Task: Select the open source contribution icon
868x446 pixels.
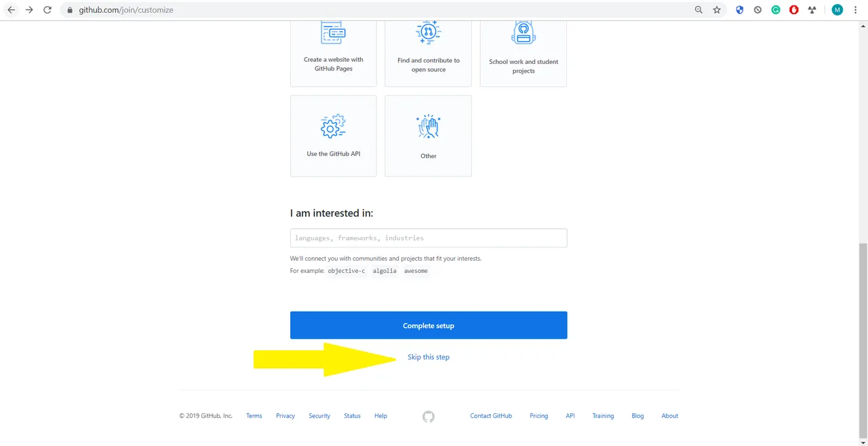Action: click(x=428, y=32)
